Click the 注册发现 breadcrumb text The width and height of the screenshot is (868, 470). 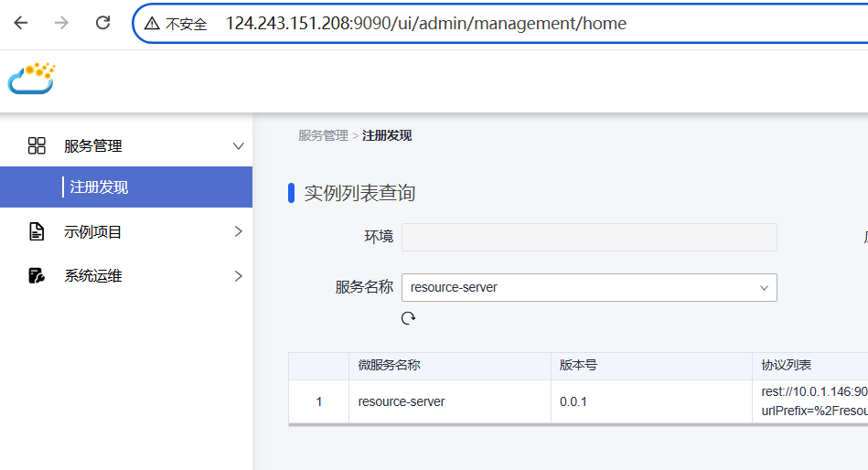[387, 135]
